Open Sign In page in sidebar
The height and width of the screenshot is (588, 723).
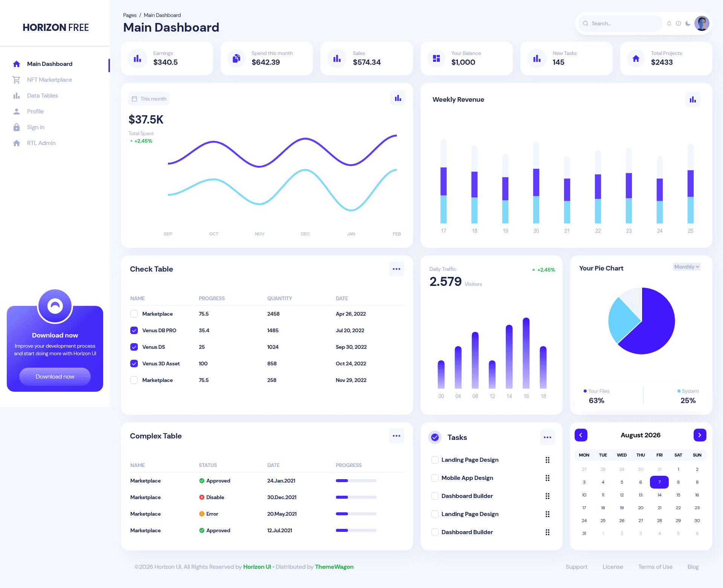[36, 127]
